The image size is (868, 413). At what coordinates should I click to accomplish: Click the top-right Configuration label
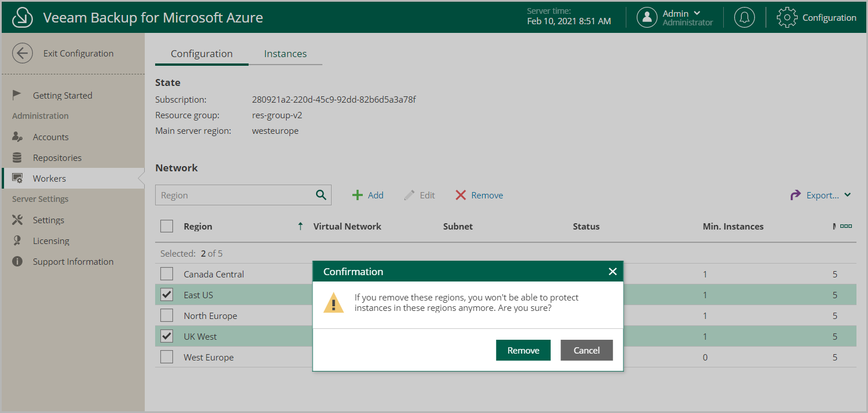pos(829,17)
